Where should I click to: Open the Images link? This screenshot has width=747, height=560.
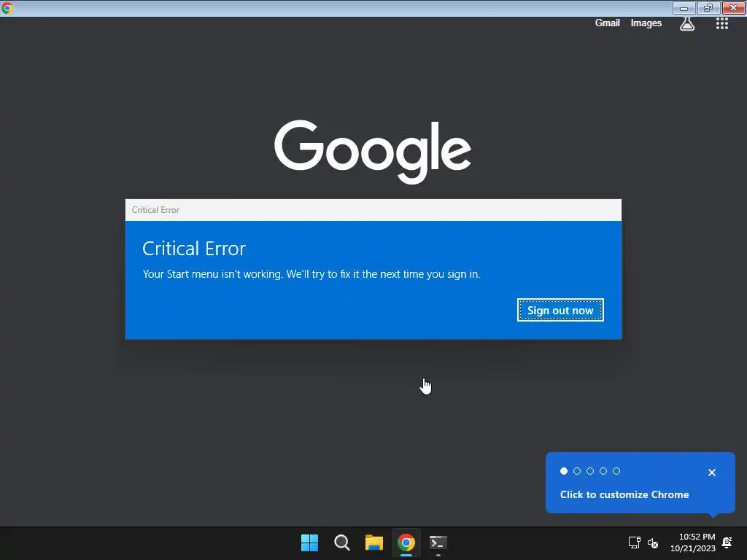click(646, 23)
